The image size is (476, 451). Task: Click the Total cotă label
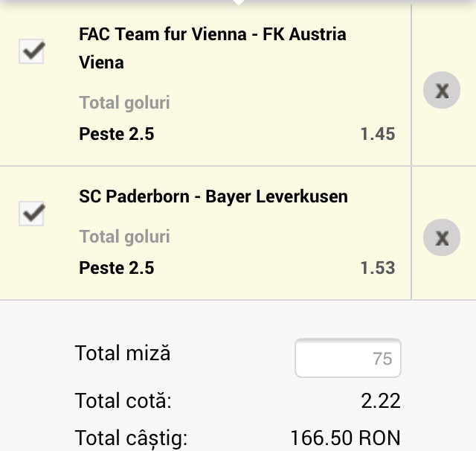(x=123, y=402)
